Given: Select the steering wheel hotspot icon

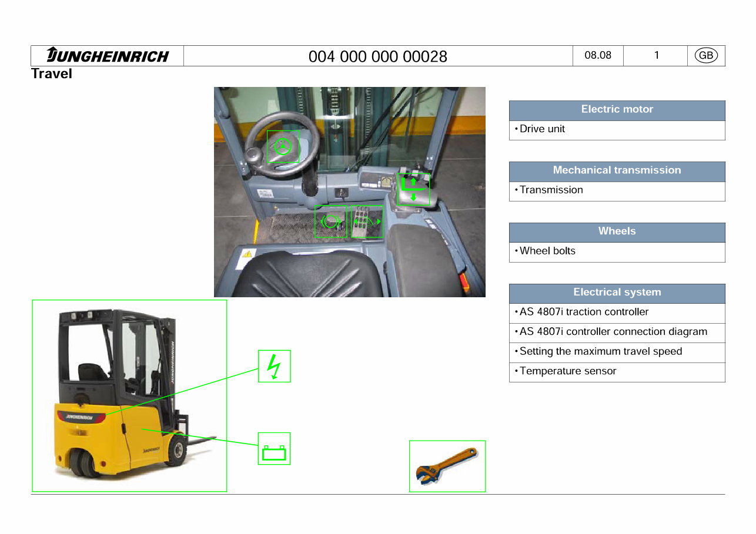Looking at the screenshot, I should (x=283, y=146).
